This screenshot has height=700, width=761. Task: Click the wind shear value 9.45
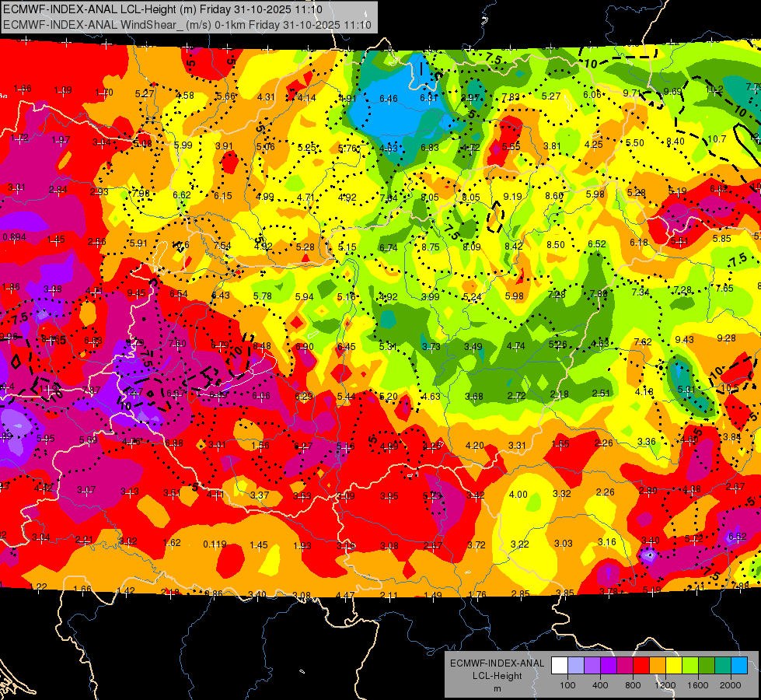tap(136, 293)
